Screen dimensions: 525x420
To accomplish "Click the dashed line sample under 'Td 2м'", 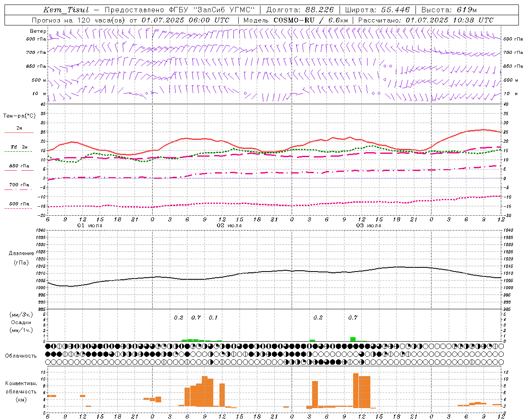I will point(18,152).
